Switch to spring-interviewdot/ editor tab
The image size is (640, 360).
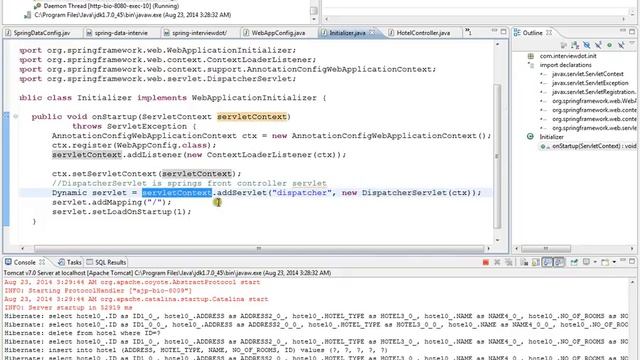coord(199,33)
